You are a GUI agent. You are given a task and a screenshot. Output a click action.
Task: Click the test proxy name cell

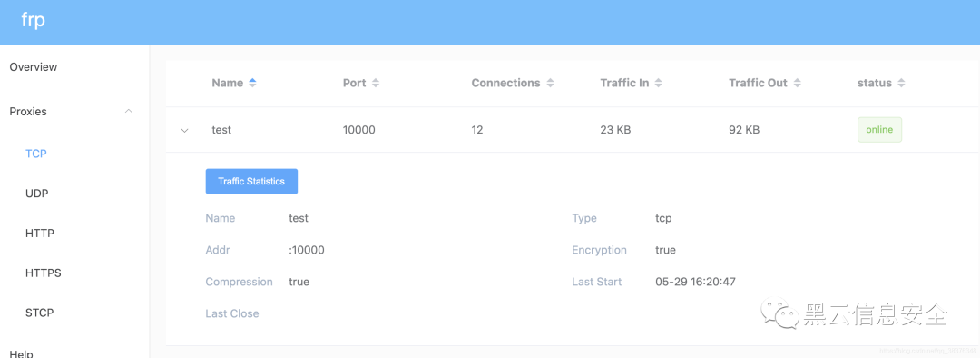tap(222, 130)
